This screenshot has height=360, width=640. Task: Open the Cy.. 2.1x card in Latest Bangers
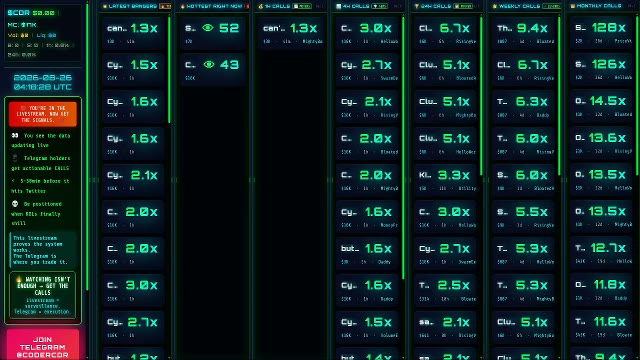[134, 180]
